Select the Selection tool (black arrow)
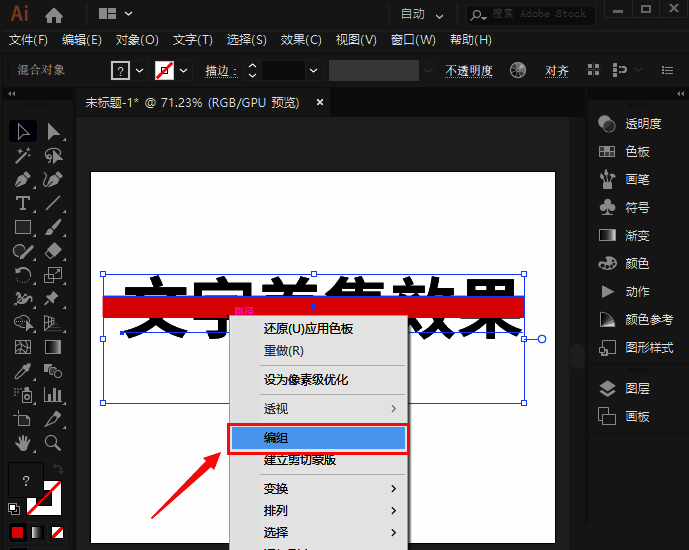 [x=23, y=131]
